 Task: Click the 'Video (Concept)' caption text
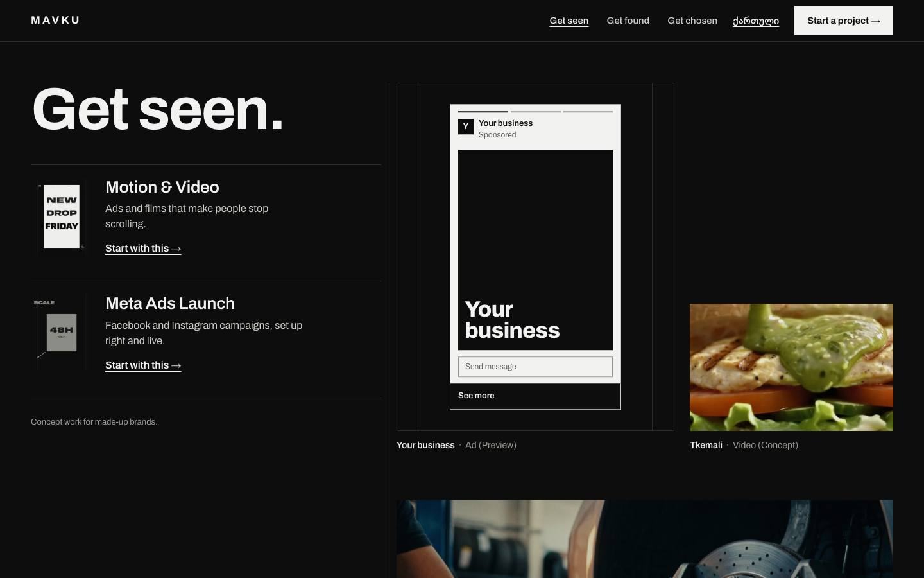pos(766,445)
